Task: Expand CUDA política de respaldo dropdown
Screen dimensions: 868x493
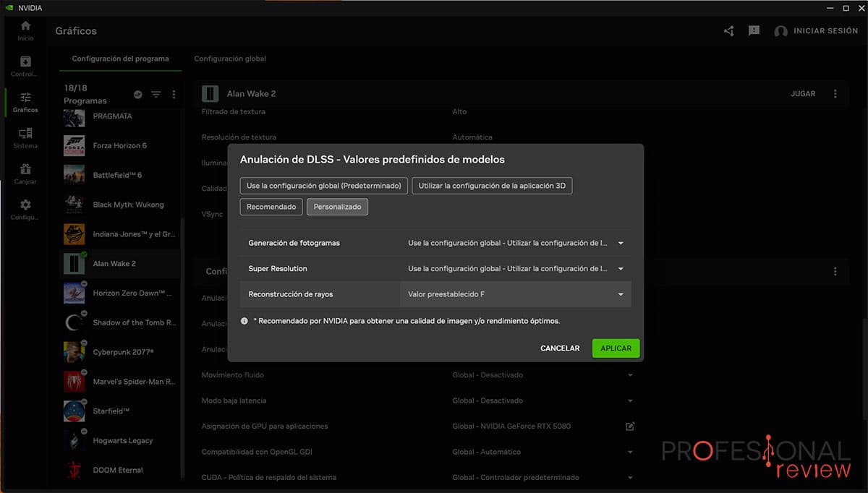Action: pyautogui.click(x=630, y=478)
